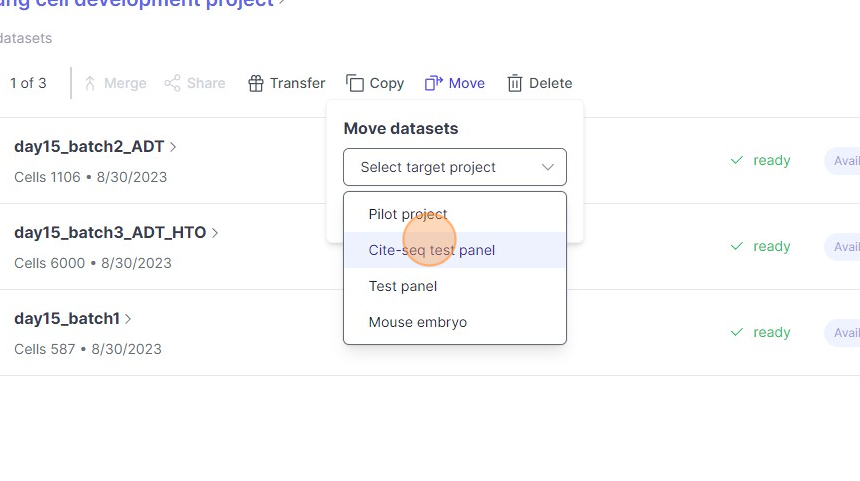
Task: Click the Merge arrow icon
Action: [x=90, y=83]
